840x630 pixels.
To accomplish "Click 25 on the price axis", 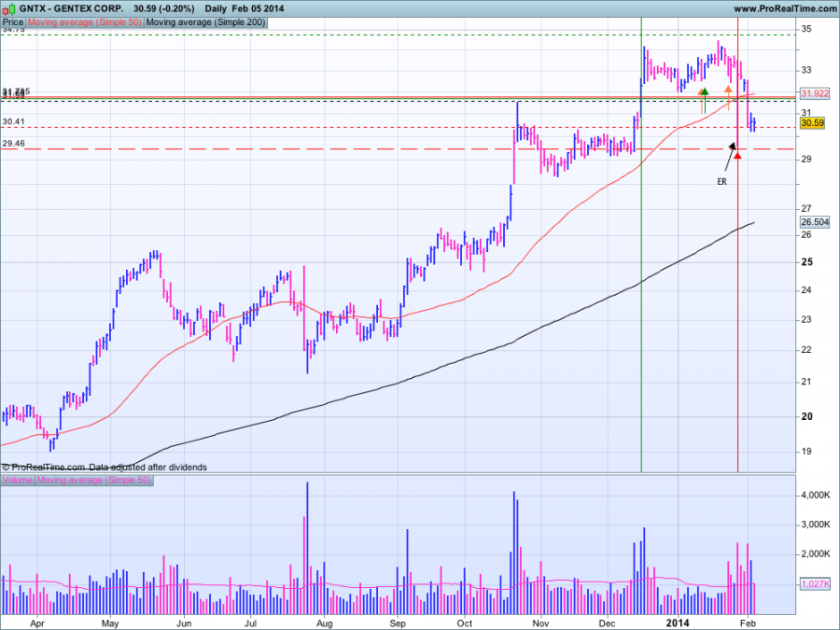I will [x=806, y=262].
